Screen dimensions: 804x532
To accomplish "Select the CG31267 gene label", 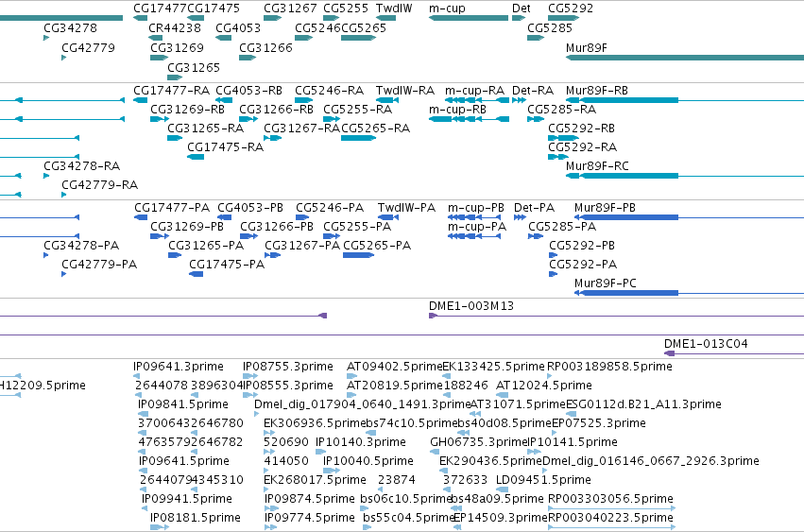I will coord(290,9).
